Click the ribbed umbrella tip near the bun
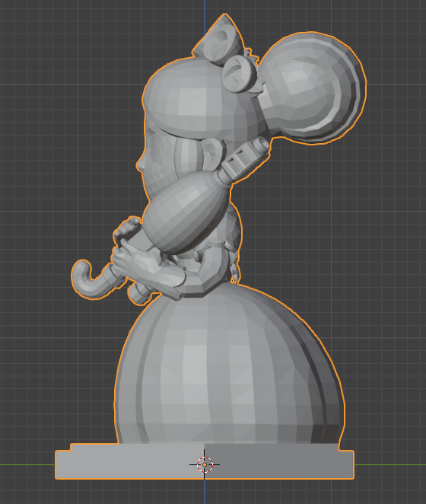This screenshot has height=504, width=426. [x=246, y=159]
